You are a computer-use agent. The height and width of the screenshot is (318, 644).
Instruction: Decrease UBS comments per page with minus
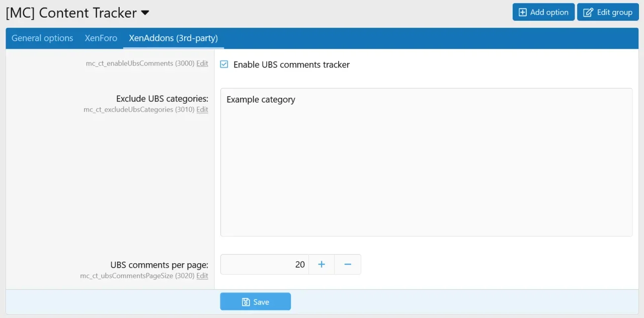[x=348, y=265]
